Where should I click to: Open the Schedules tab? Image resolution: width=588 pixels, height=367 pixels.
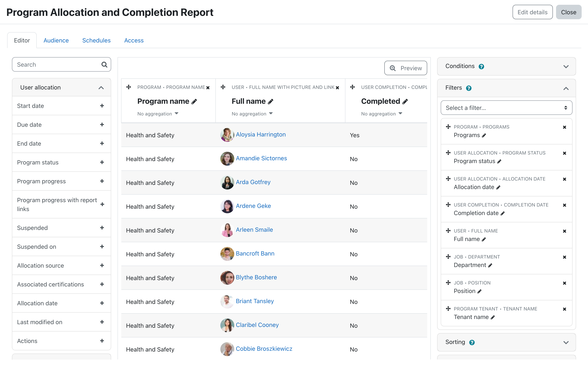click(96, 40)
